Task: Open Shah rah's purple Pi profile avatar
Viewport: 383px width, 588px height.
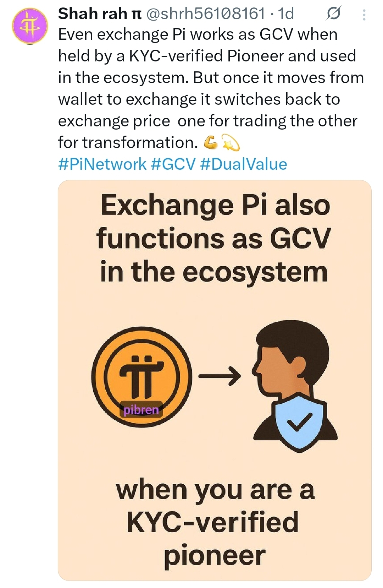Action: click(x=30, y=26)
